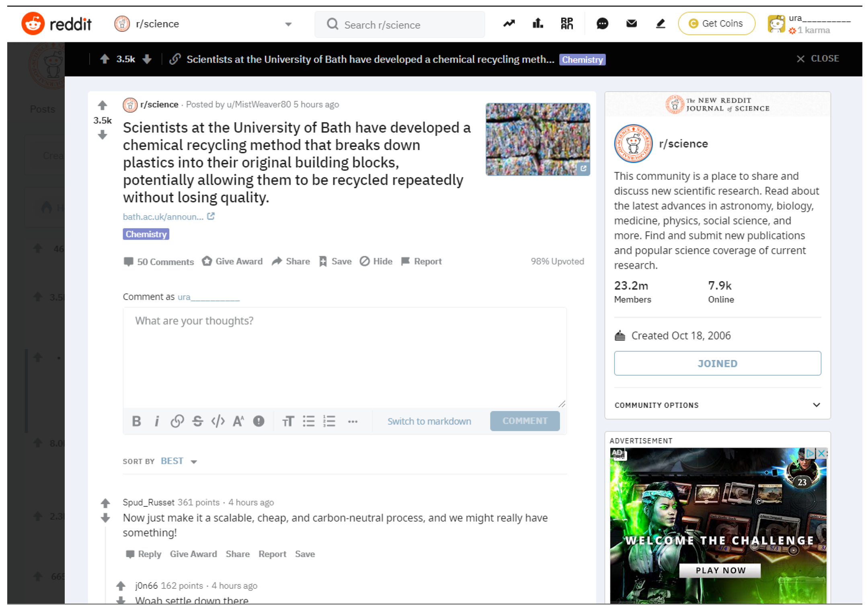Save the post
Screen dimensions: 868x611
click(335, 261)
